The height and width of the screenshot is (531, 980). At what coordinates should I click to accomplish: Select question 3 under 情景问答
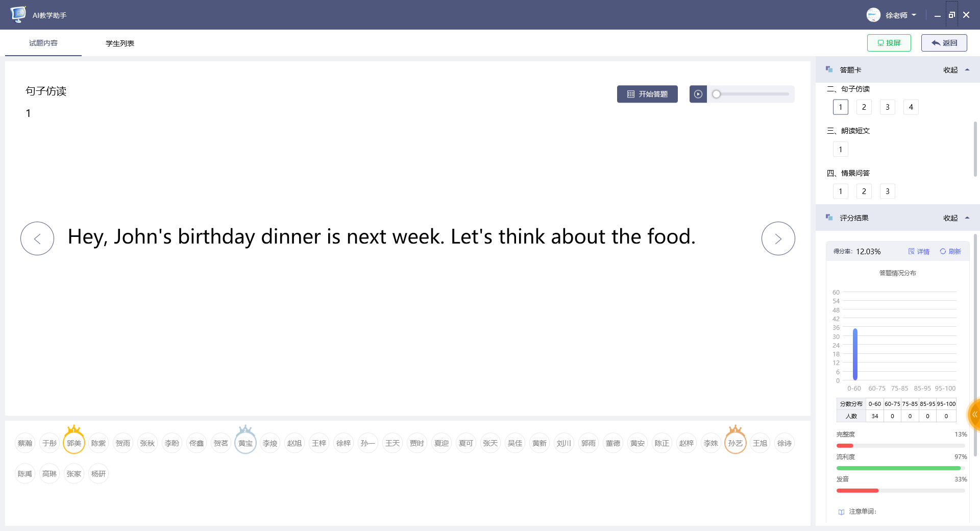click(x=888, y=191)
